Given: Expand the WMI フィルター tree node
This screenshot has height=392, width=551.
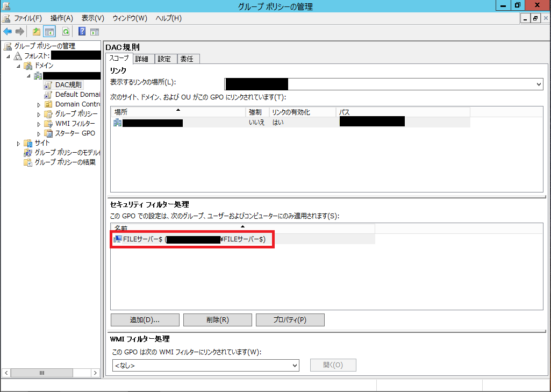Looking at the screenshot, I should tap(39, 124).
